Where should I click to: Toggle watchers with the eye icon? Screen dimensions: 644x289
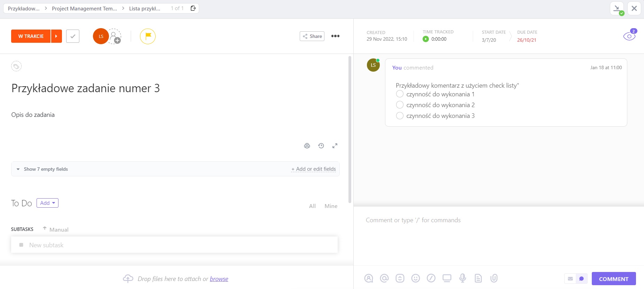(x=629, y=36)
